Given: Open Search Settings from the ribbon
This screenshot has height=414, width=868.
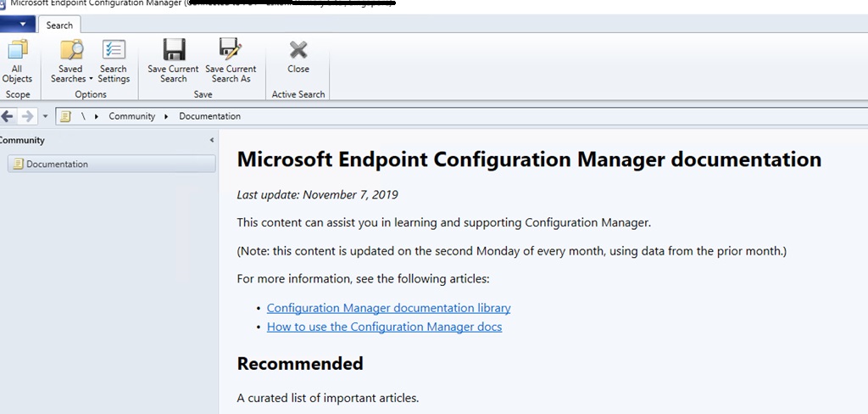Looking at the screenshot, I should [x=114, y=61].
